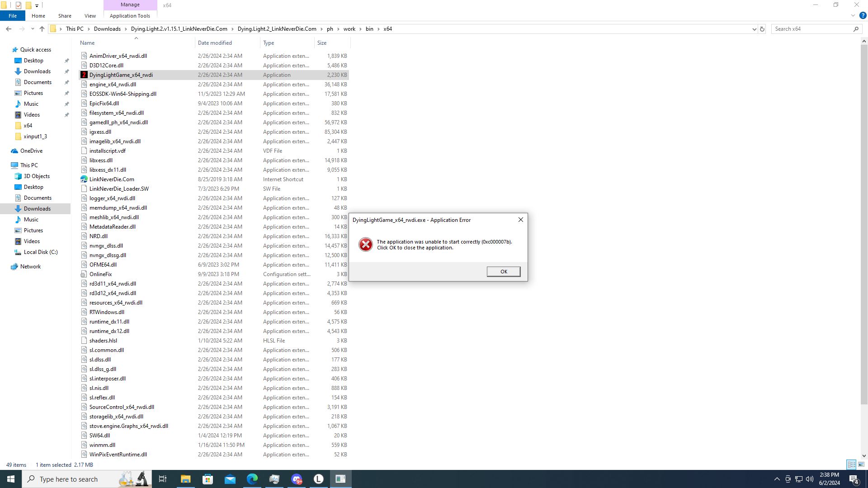Toggle details view layout button
Screen dimensions: 868x488
point(851,465)
